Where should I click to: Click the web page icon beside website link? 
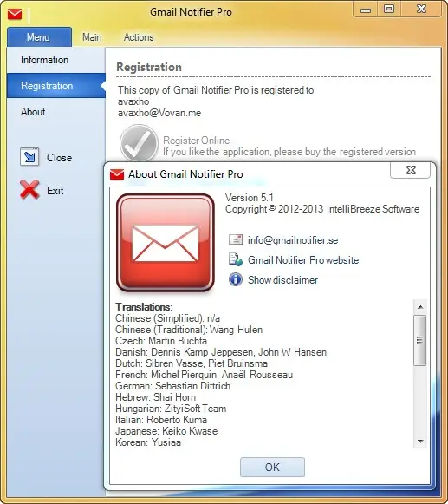(236, 259)
